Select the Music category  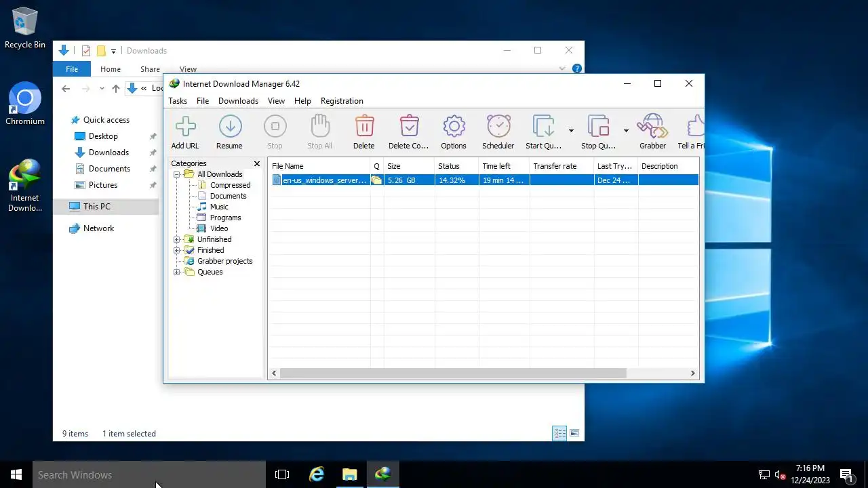click(219, 207)
